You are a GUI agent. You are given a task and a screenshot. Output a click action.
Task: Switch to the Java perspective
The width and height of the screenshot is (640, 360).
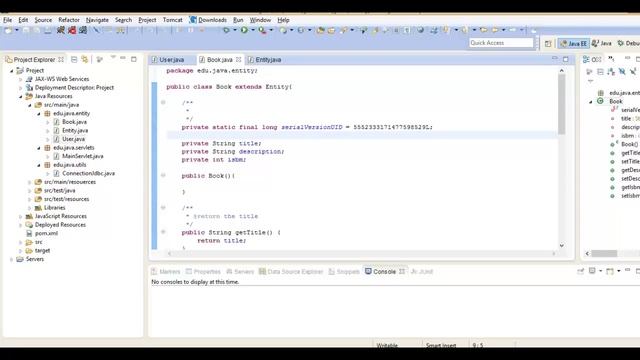(x=602, y=43)
